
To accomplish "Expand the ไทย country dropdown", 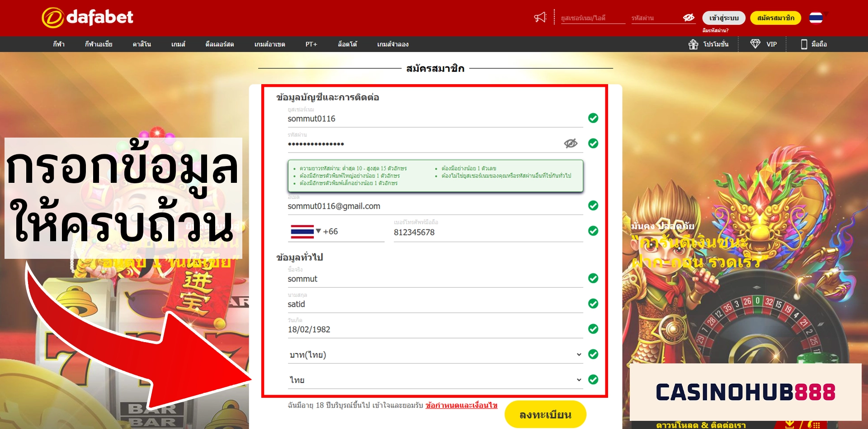I will [435, 380].
